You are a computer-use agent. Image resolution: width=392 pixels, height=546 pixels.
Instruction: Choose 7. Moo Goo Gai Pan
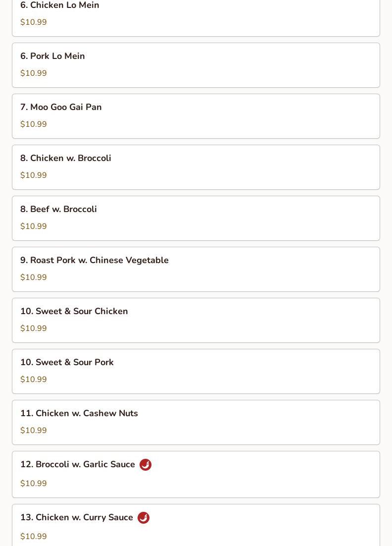pos(196,116)
